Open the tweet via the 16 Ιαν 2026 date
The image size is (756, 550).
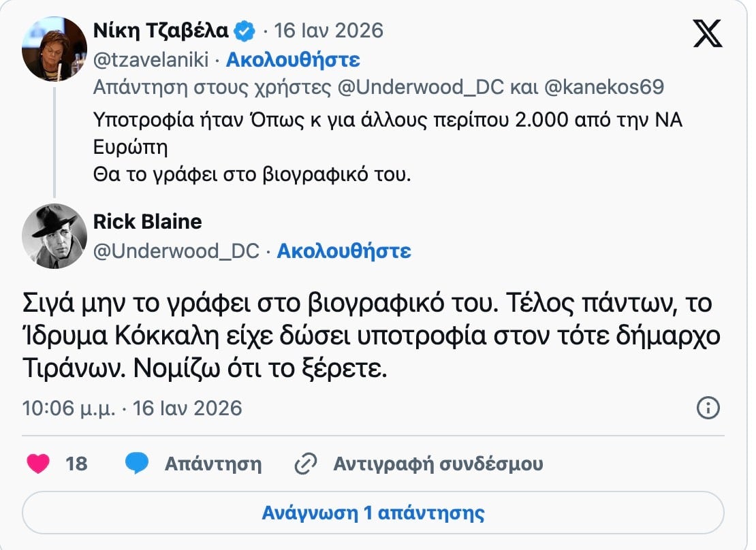coord(328,30)
